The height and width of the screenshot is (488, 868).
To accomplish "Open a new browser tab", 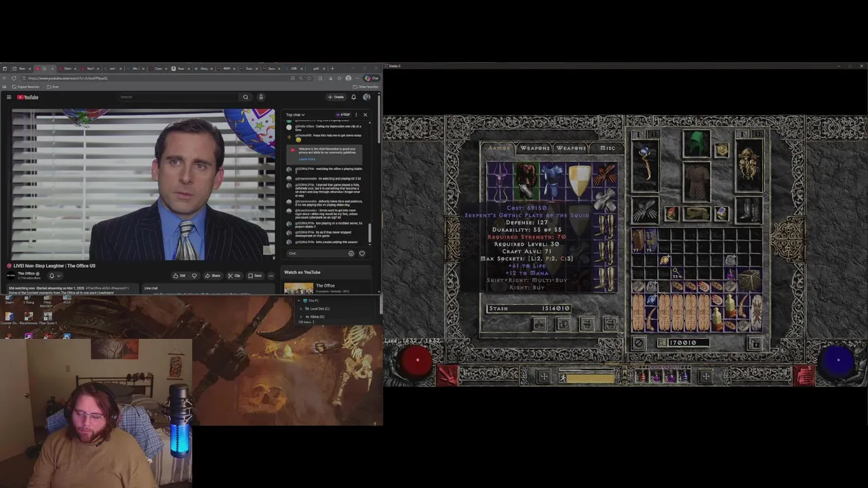I will coord(332,68).
